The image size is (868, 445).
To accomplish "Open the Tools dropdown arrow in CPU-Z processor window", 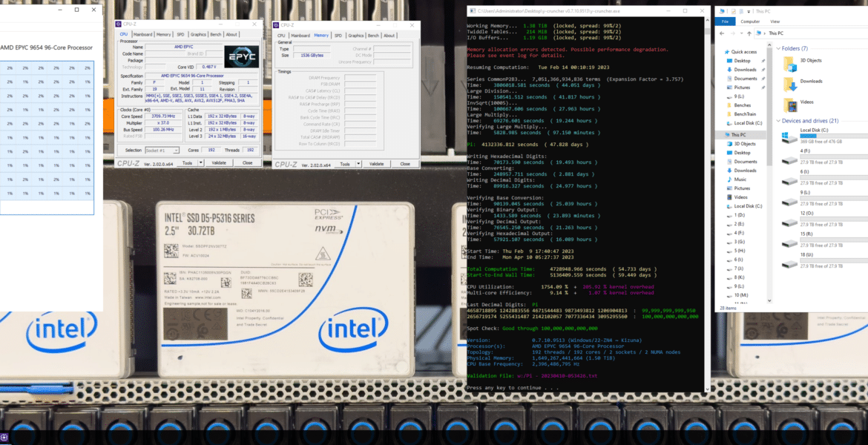I will pyautogui.click(x=200, y=162).
